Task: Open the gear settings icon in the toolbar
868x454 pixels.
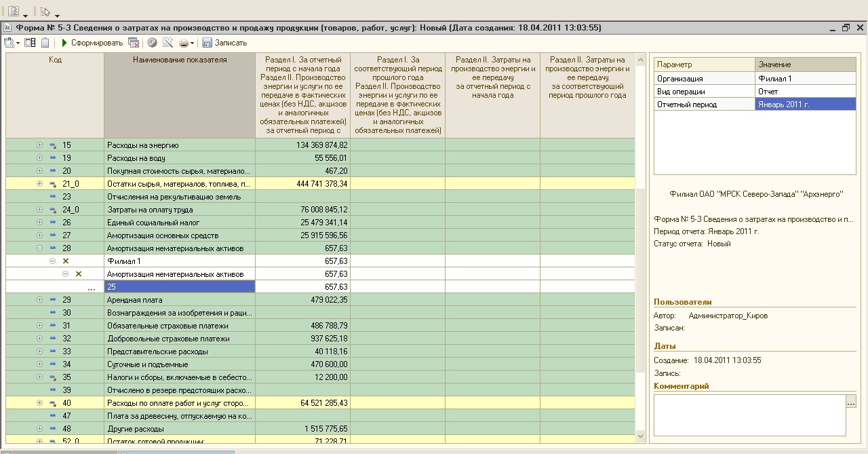Action: point(152,43)
